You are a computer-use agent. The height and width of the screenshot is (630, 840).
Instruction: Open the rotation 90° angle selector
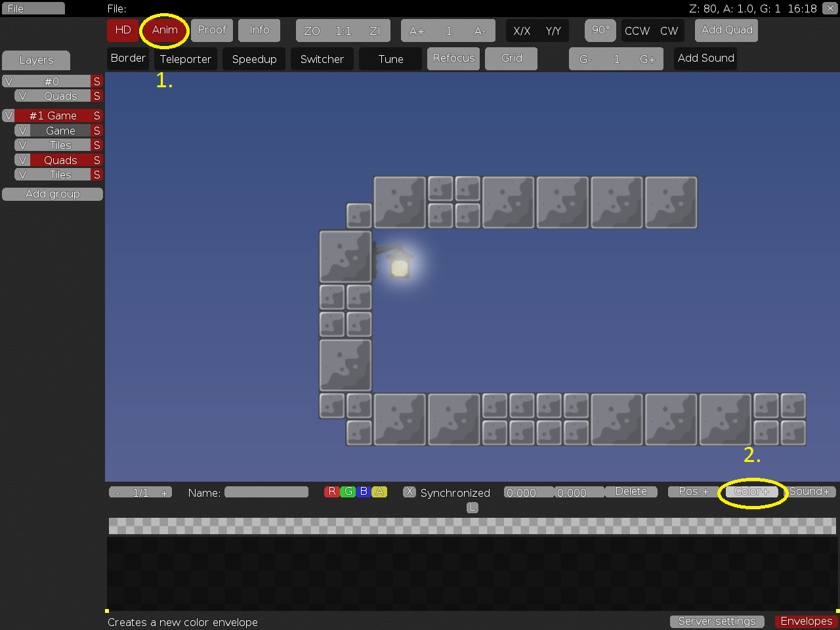[x=600, y=30]
